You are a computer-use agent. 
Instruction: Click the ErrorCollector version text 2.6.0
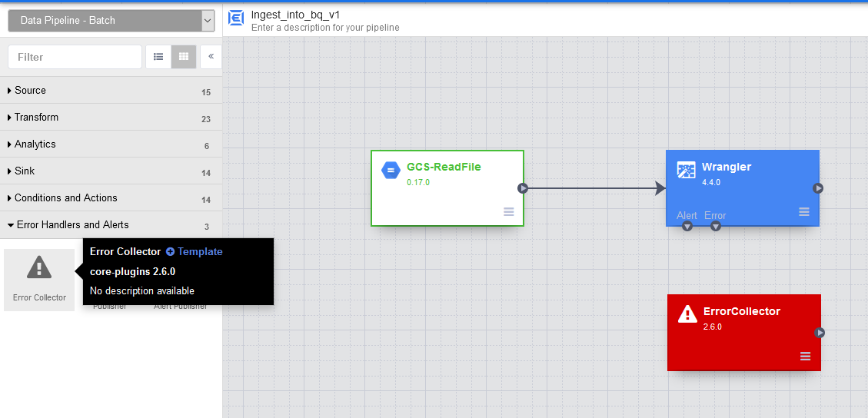[x=713, y=327]
